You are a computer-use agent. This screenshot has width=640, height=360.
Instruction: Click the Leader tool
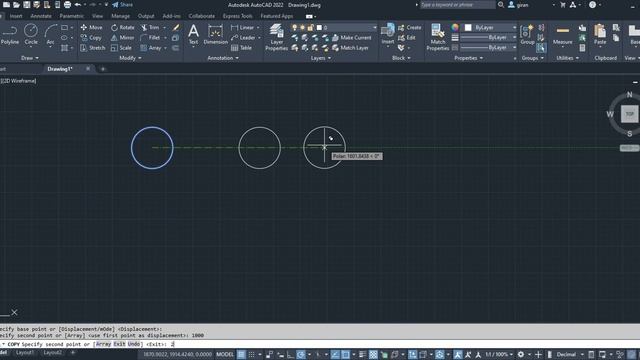243,38
